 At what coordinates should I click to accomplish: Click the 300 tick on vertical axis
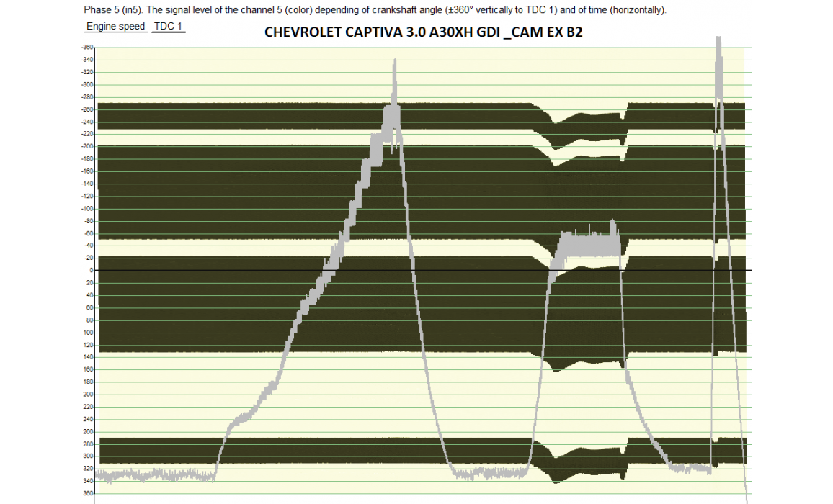coord(89,456)
